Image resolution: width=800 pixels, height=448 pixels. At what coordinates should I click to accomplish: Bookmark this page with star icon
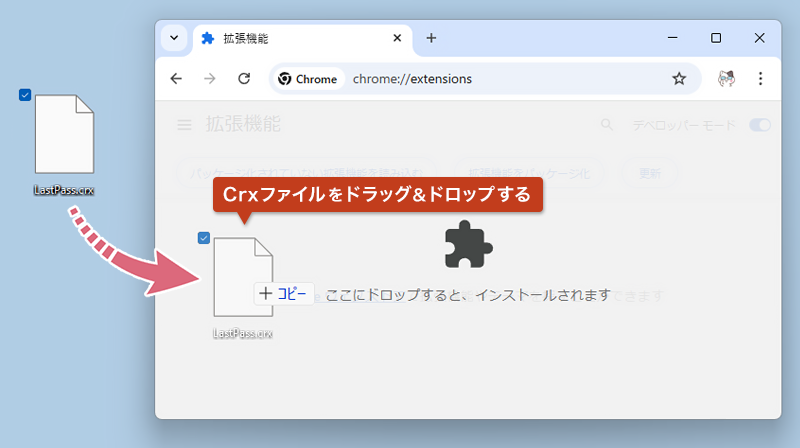coord(679,79)
